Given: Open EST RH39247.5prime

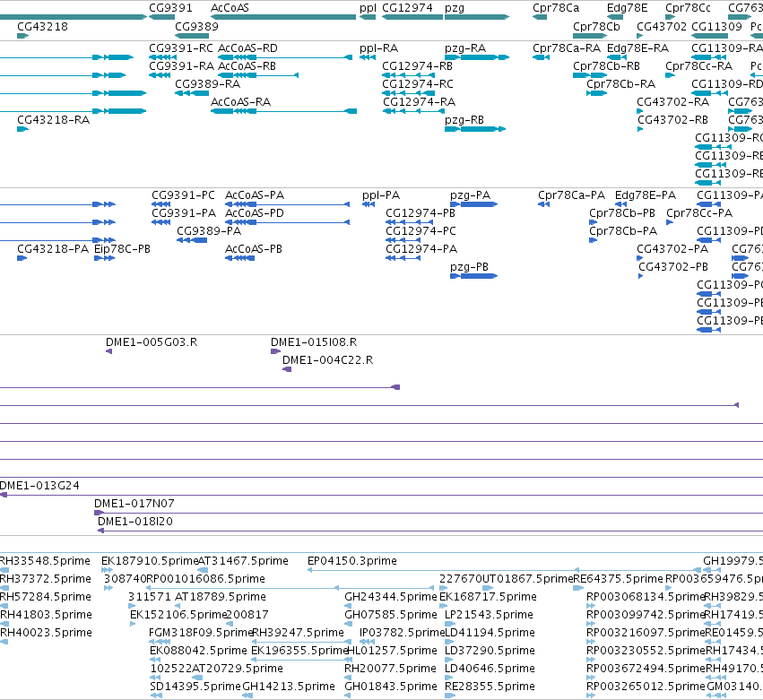Looking at the screenshot, I should 298,633.
